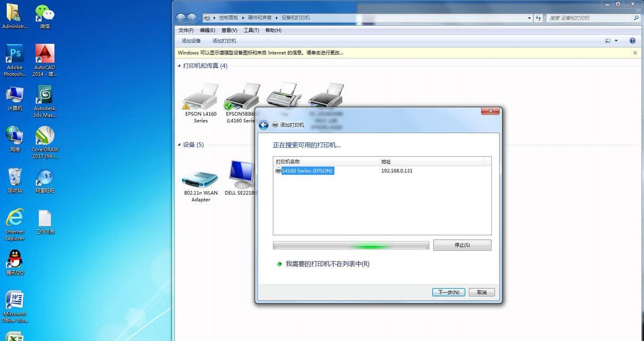This screenshot has width=644, height=341.
Task: Open the recent pages dropdown beside Forward
Action: point(200,18)
